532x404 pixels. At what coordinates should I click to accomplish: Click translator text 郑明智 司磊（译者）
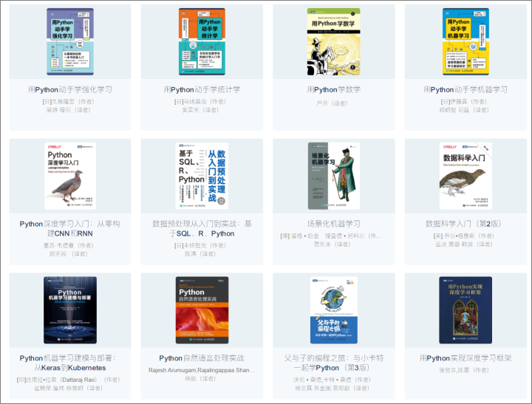tap(464, 110)
